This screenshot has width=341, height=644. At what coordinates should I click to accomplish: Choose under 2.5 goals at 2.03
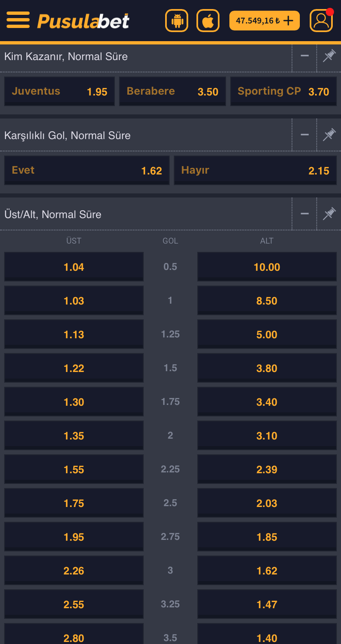(x=267, y=503)
